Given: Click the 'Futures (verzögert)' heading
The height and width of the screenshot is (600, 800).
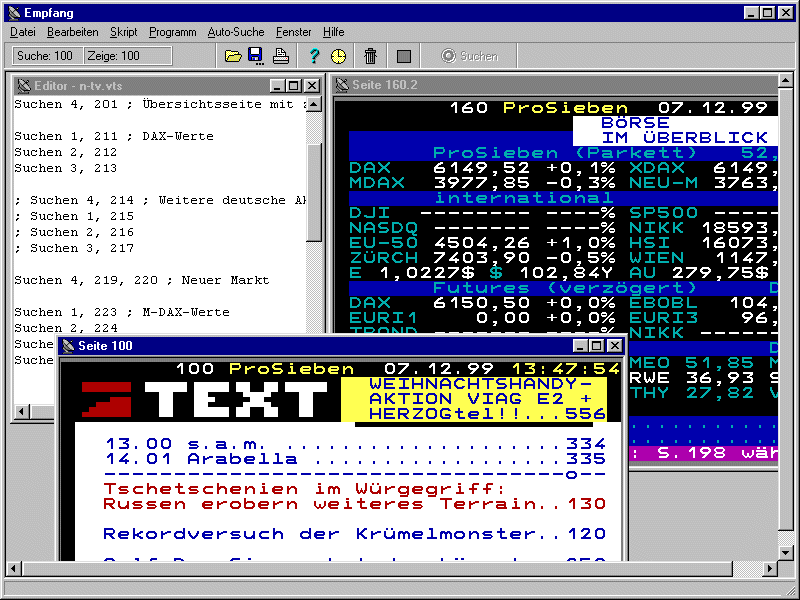Looking at the screenshot, I should pyautogui.click(x=564, y=287).
